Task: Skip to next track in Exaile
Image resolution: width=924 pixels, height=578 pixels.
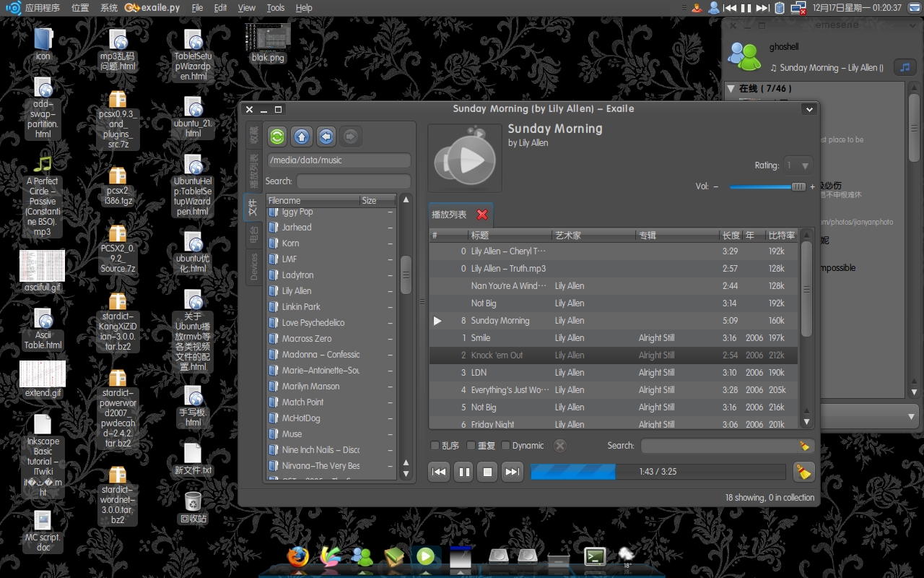Action: 513,472
